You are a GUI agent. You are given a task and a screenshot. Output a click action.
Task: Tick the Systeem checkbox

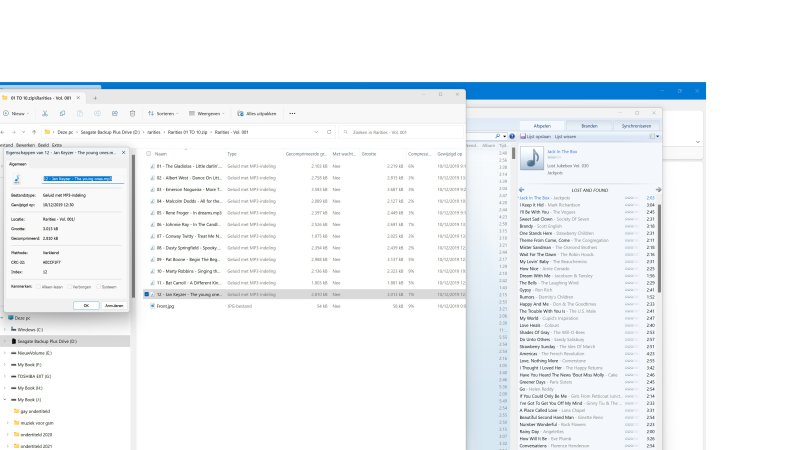100,286
